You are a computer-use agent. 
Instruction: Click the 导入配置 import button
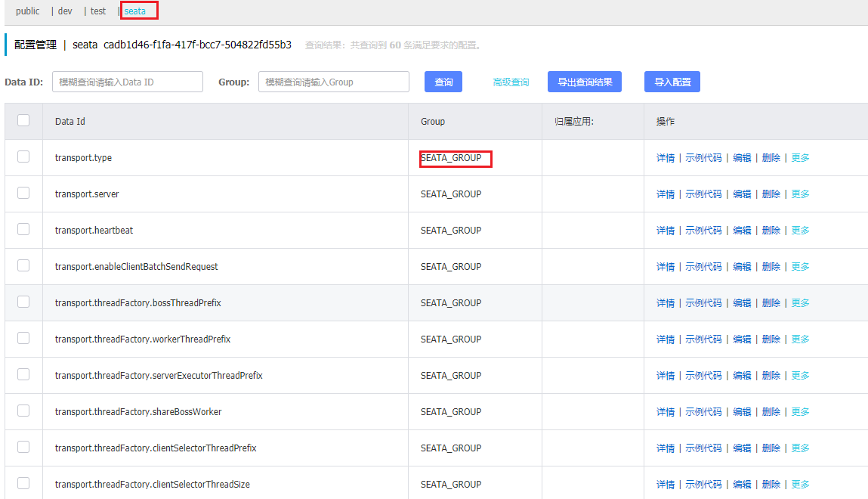672,82
